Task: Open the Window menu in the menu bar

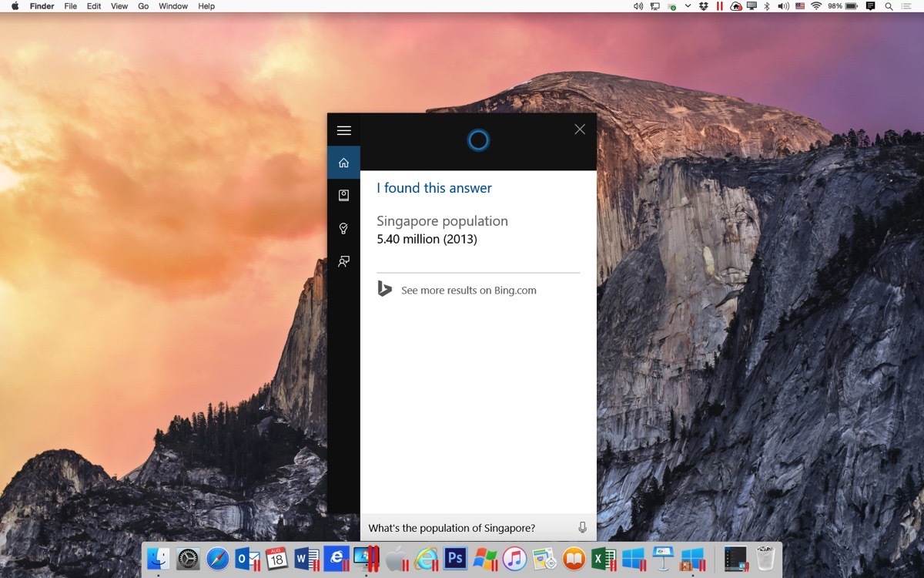Action: [x=173, y=6]
